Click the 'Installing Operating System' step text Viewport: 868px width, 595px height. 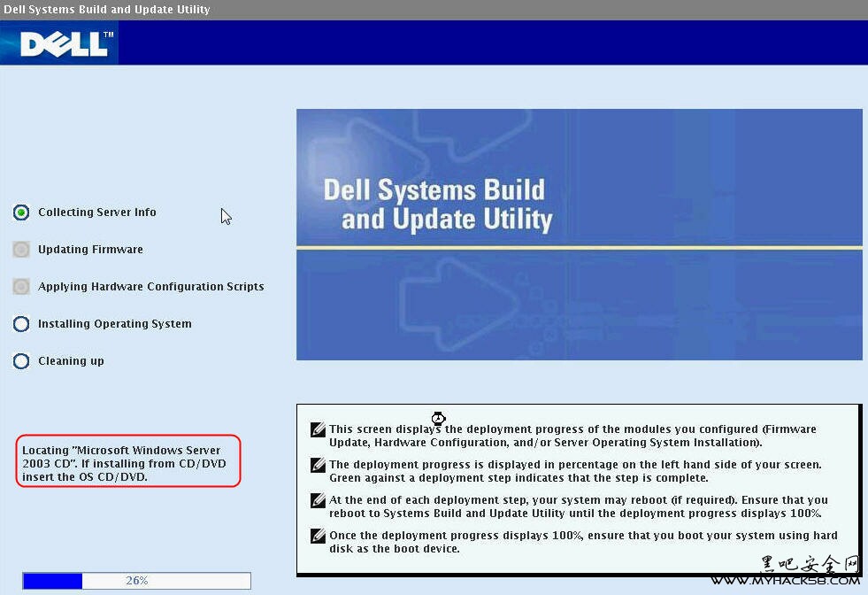(x=115, y=324)
